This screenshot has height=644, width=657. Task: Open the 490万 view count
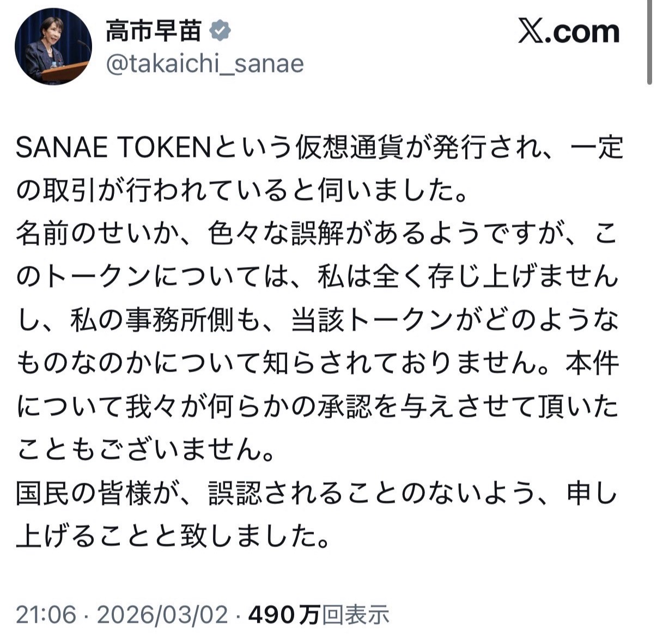(283, 615)
